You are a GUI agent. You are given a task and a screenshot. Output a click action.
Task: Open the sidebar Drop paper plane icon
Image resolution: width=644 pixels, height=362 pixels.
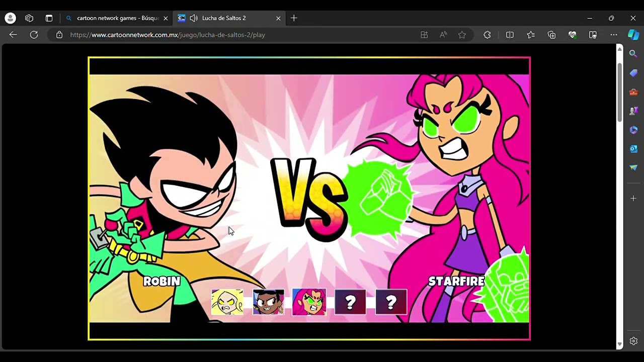click(x=633, y=167)
